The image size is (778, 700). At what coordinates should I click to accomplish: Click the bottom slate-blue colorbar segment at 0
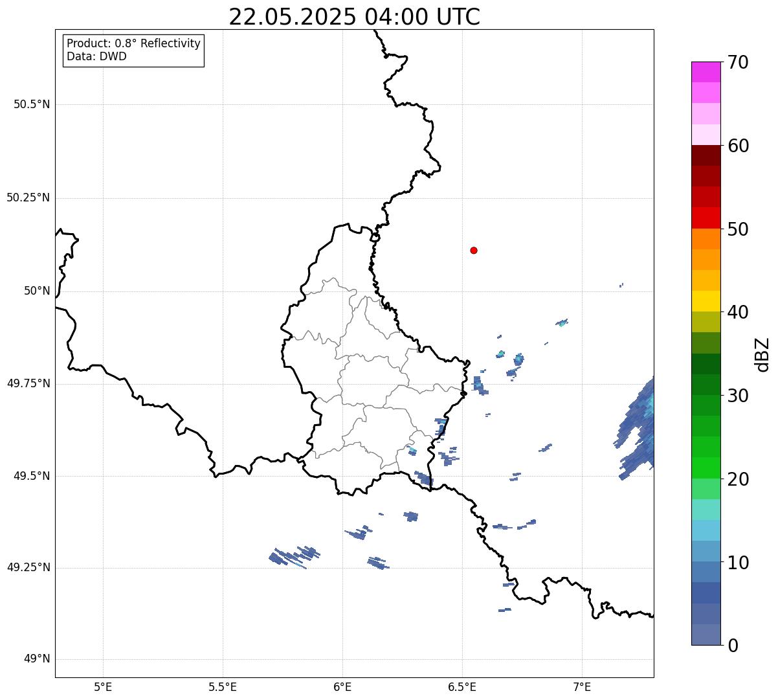[x=706, y=635]
